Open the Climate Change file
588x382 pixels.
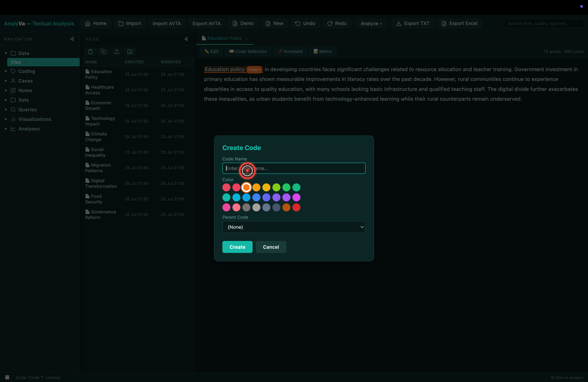coord(138,137)
